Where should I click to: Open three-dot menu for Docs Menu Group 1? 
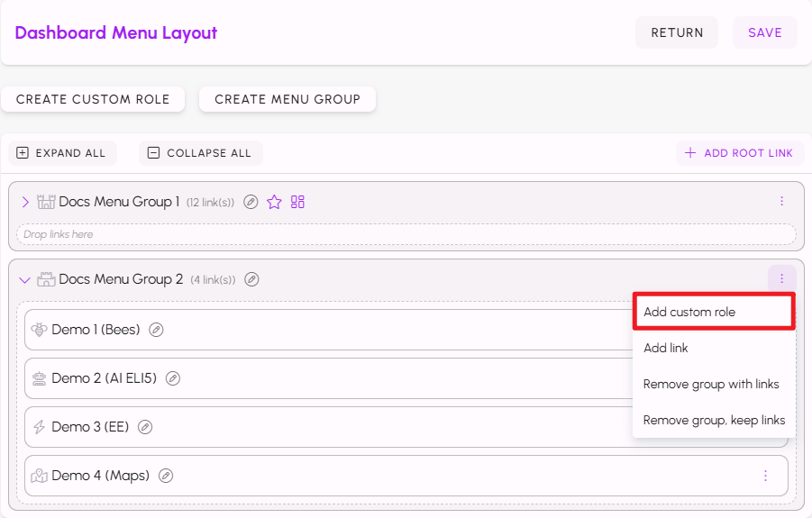tap(781, 202)
